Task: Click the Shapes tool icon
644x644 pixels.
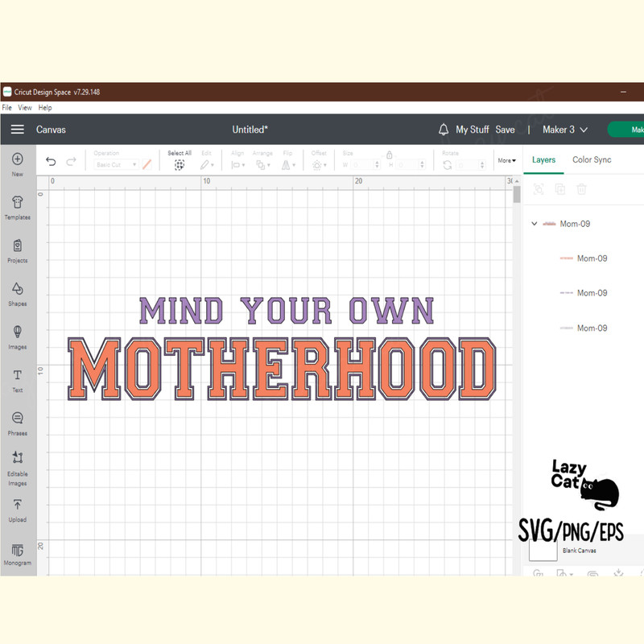Action: pos(17,293)
